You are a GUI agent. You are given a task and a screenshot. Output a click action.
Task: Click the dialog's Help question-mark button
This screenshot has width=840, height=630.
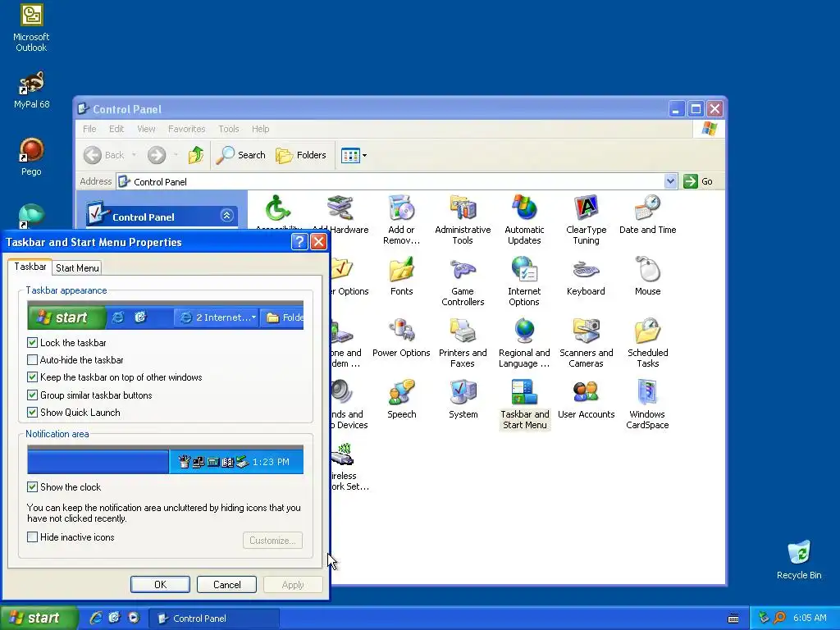click(x=299, y=242)
